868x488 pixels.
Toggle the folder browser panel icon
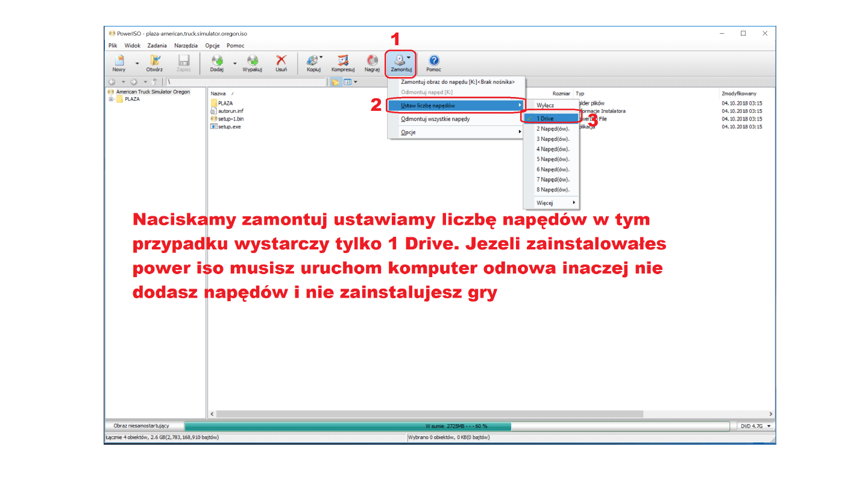pos(336,81)
